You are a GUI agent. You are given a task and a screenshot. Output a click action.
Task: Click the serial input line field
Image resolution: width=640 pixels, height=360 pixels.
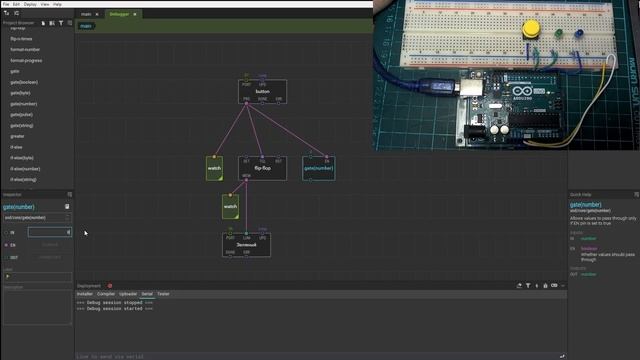click(316, 356)
